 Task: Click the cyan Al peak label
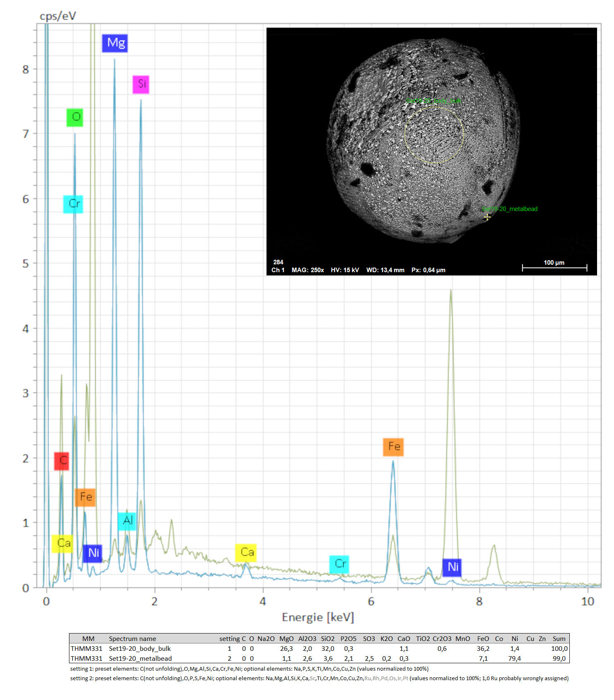[127, 521]
